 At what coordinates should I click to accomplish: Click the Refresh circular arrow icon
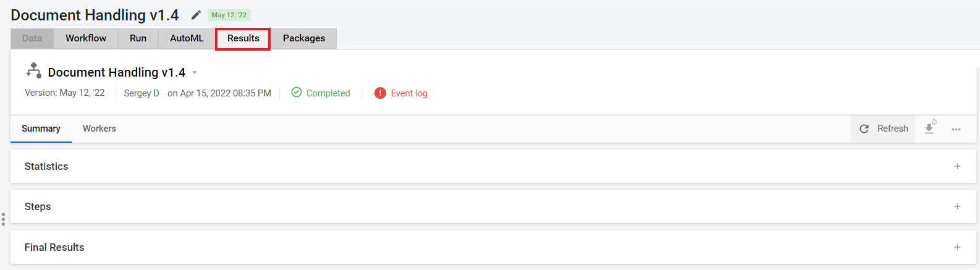pos(864,129)
